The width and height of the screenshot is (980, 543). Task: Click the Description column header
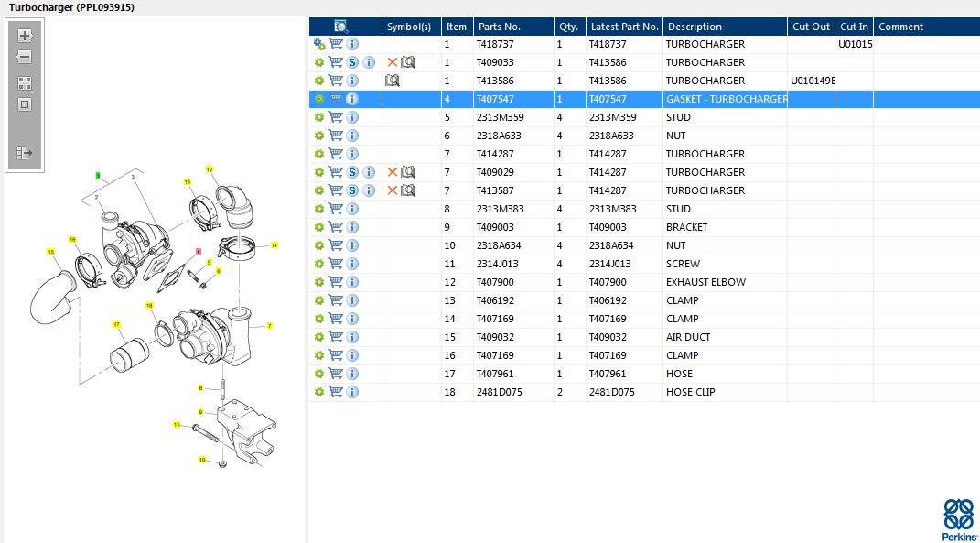(x=695, y=27)
